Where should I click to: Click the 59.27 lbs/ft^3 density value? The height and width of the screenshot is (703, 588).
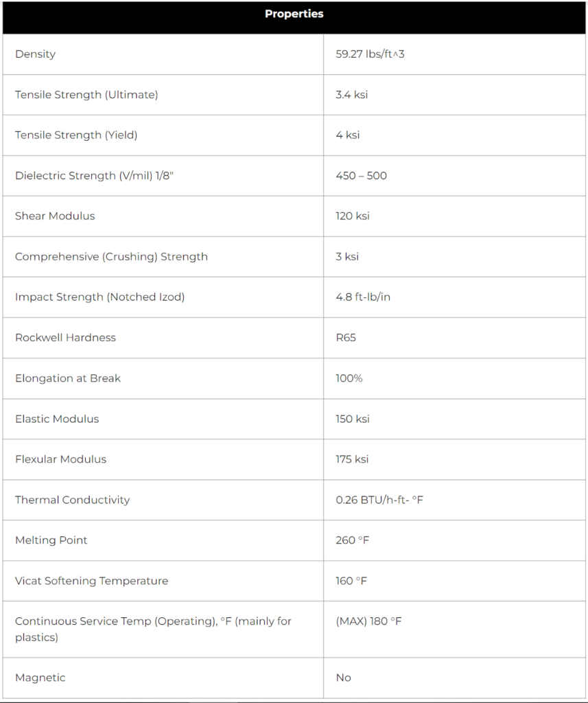(370, 54)
